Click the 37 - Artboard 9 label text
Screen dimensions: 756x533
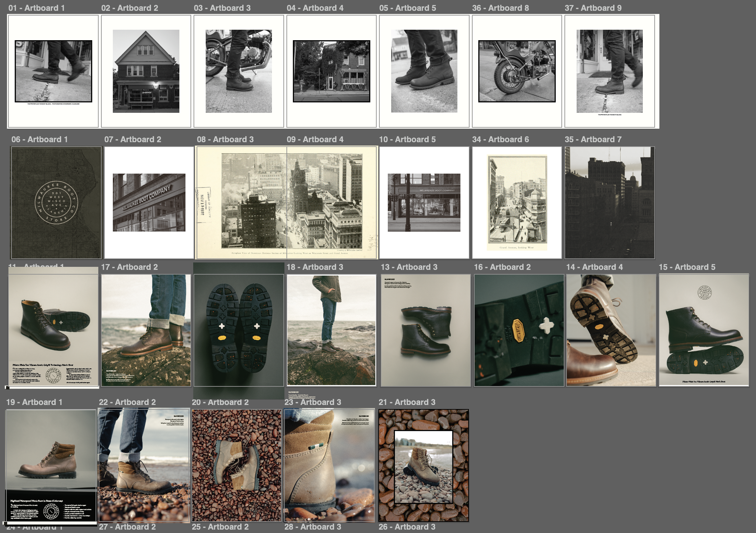point(593,8)
